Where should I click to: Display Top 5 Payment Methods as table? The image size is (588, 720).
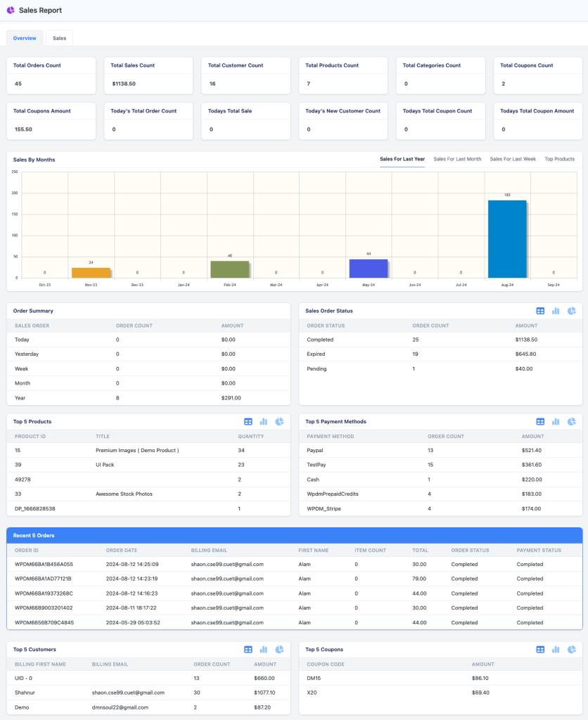540,422
